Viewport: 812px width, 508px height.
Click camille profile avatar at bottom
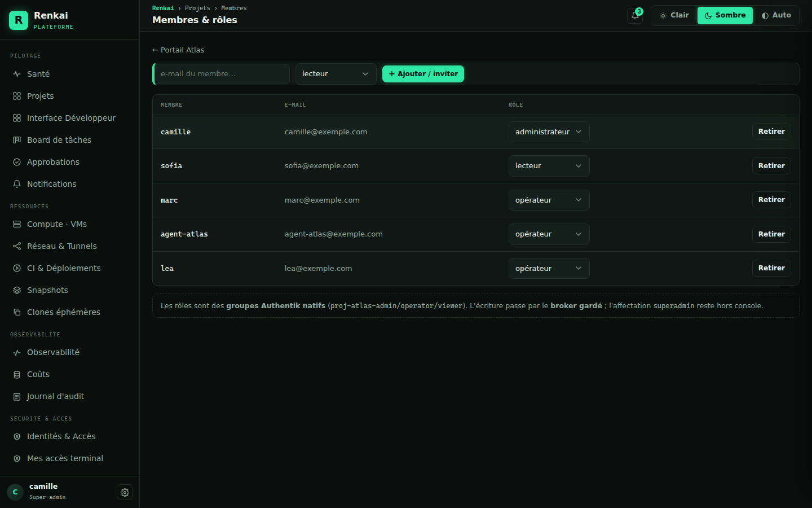pyautogui.click(x=15, y=492)
